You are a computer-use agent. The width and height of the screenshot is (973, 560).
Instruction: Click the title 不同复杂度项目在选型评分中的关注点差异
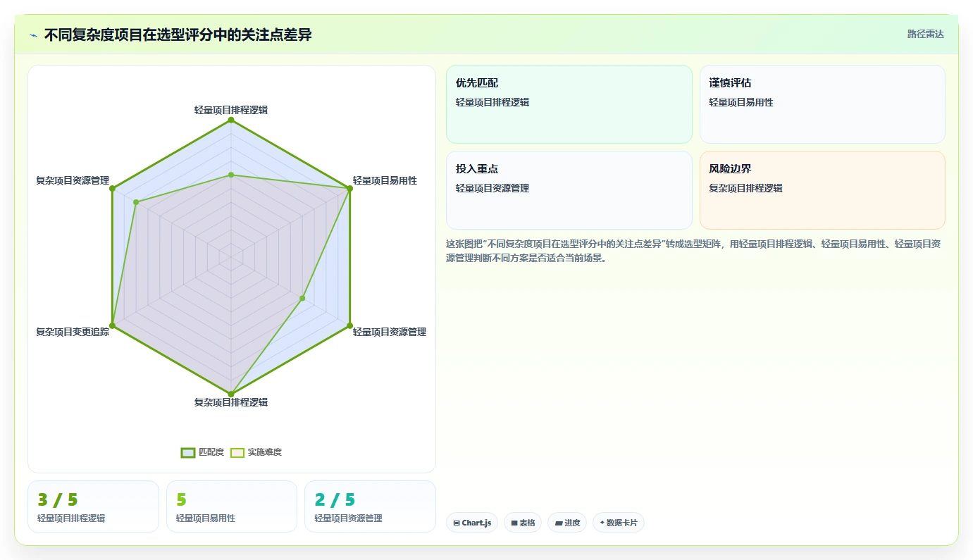pos(178,35)
